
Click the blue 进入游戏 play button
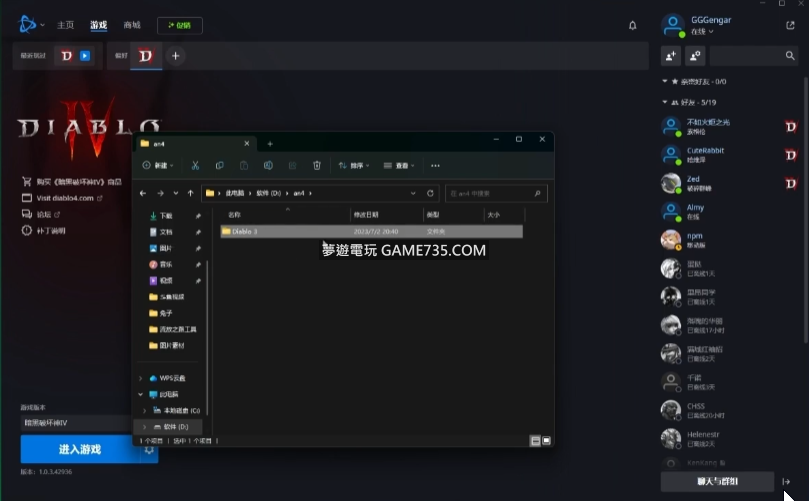click(x=80, y=449)
